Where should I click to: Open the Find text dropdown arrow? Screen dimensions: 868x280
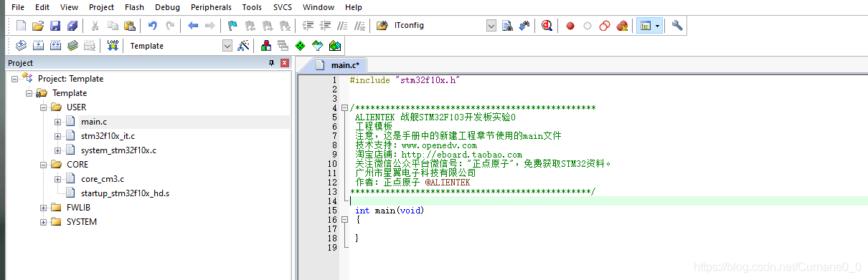click(491, 26)
